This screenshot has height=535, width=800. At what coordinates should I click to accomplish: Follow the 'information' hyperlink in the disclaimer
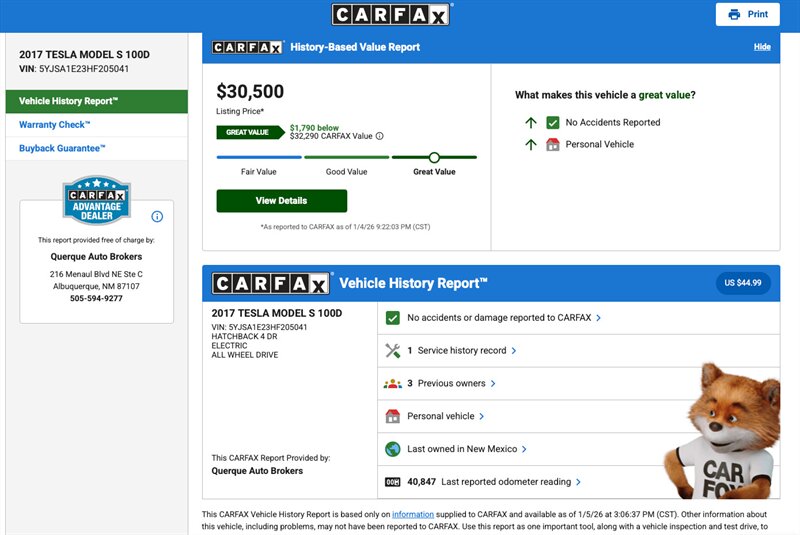pyautogui.click(x=412, y=514)
